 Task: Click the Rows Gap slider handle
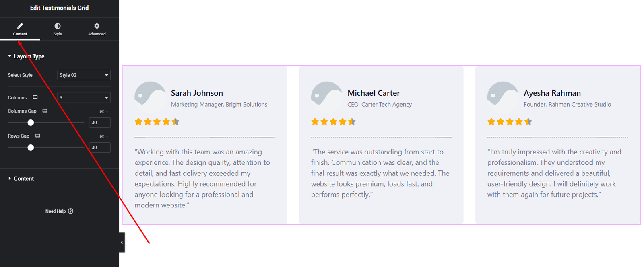point(31,148)
